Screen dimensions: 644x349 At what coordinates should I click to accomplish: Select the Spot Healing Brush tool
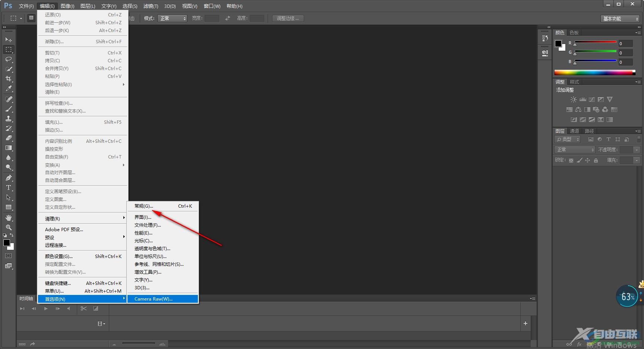(9, 99)
